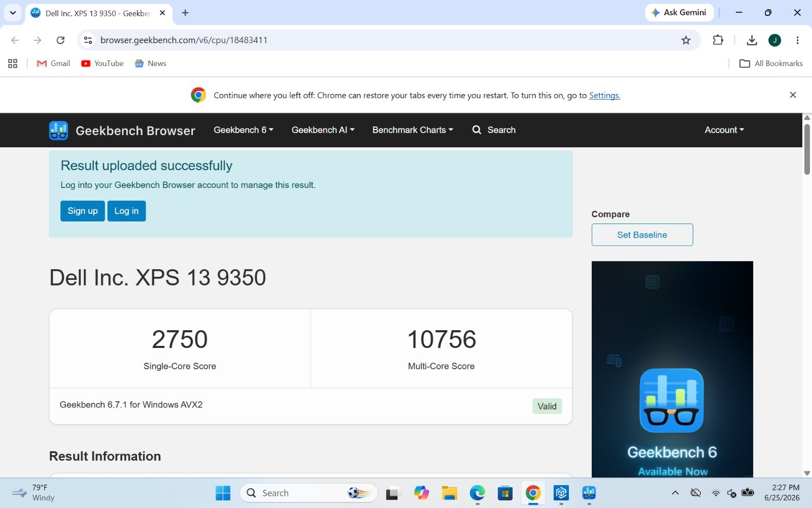This screenshot has width=812, height=508.
Task: Open All Bookmarks folder
Action: (x=771, y=63)
